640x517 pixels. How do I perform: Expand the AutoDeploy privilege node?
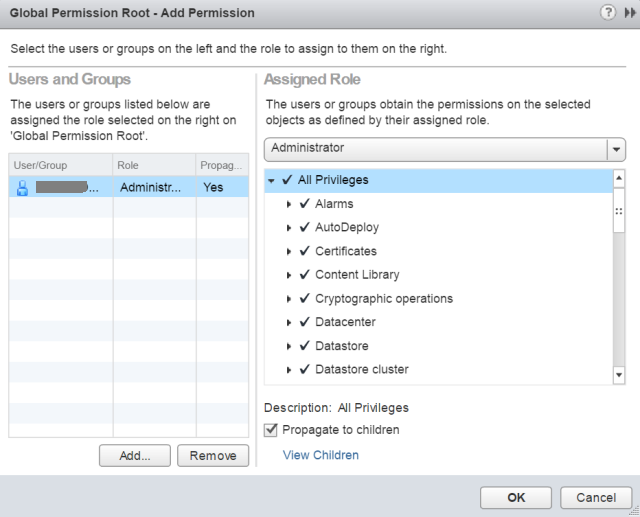290,227
